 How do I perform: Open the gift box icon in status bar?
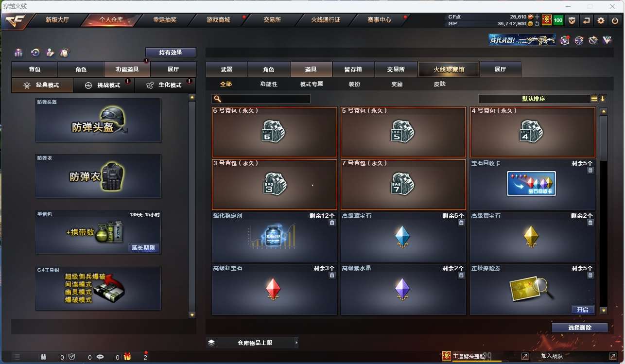pyautogui.click(x=127, y=357)
